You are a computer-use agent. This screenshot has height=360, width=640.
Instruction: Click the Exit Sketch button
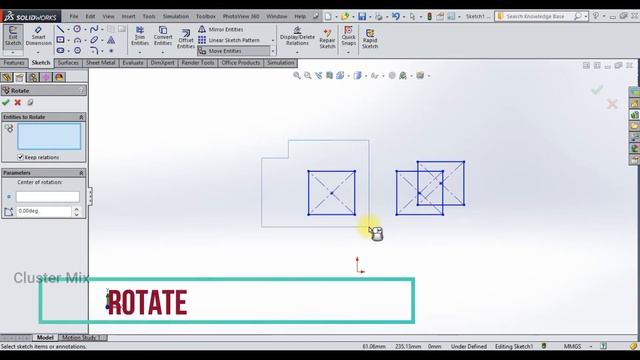(13, 36)
